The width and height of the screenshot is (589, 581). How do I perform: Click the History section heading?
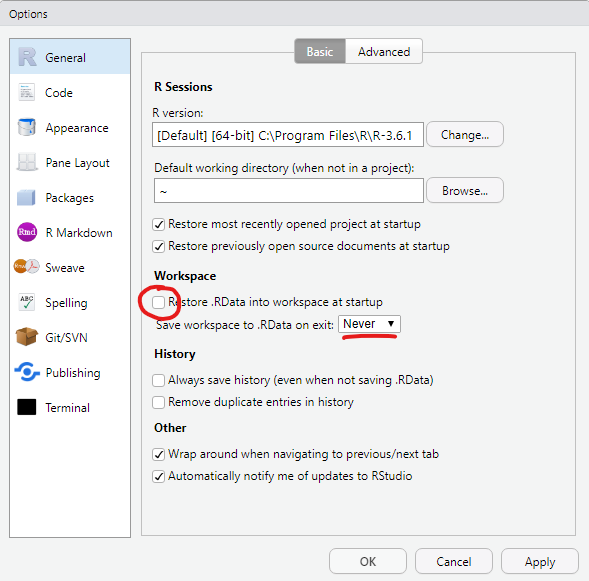tap(175, 354)
